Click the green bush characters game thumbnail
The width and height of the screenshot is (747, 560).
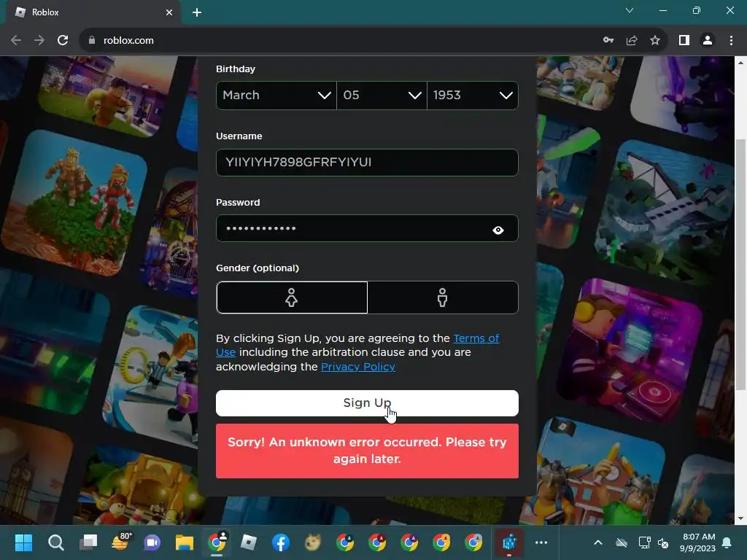(74, 203)
